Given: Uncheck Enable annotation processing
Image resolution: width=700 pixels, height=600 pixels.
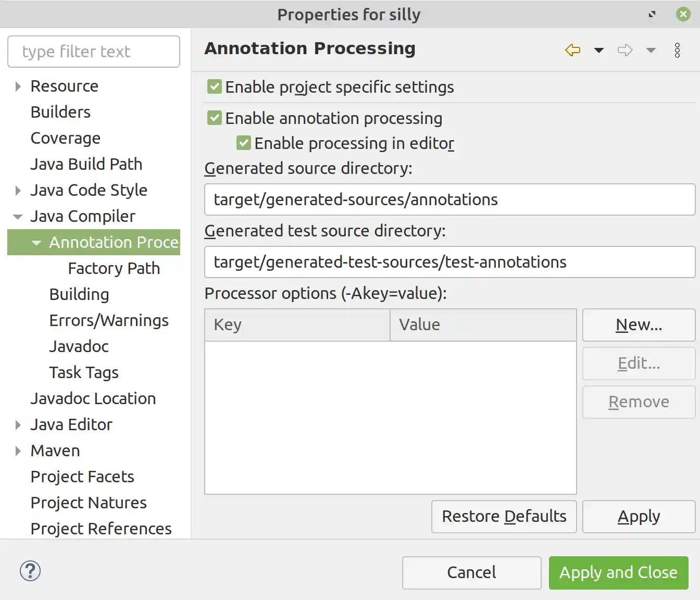Looking at the screenshot, I should [215, 118].
